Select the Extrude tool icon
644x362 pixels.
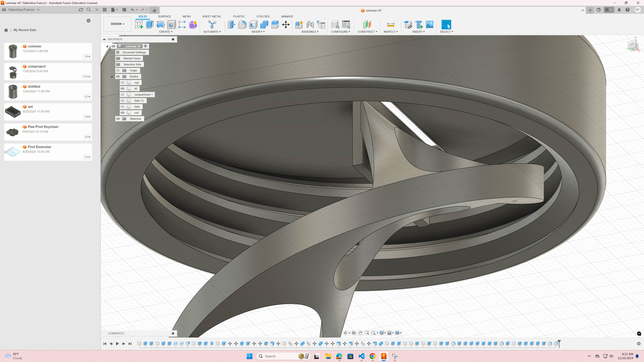150,24
